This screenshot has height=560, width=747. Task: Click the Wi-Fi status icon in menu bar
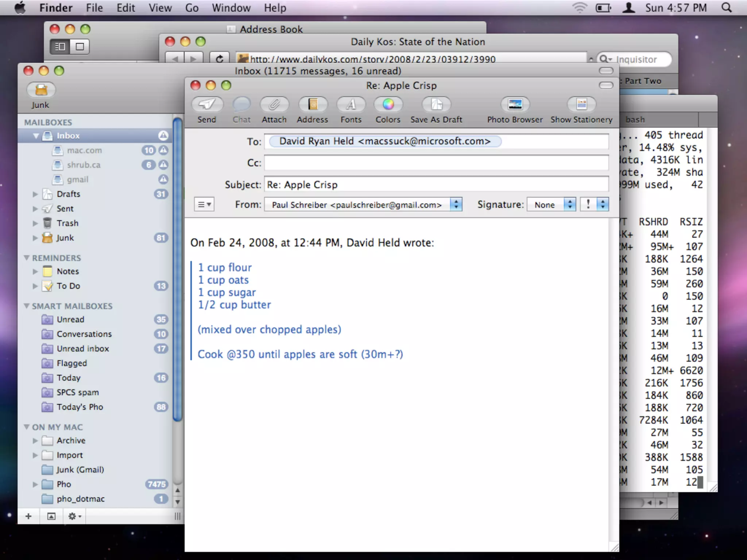[x=579, y=8]
